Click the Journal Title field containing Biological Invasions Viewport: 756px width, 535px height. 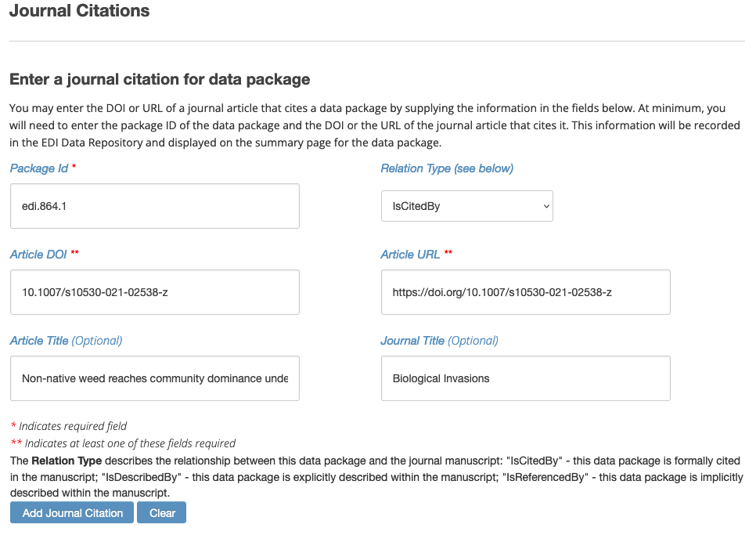point(526,378)
